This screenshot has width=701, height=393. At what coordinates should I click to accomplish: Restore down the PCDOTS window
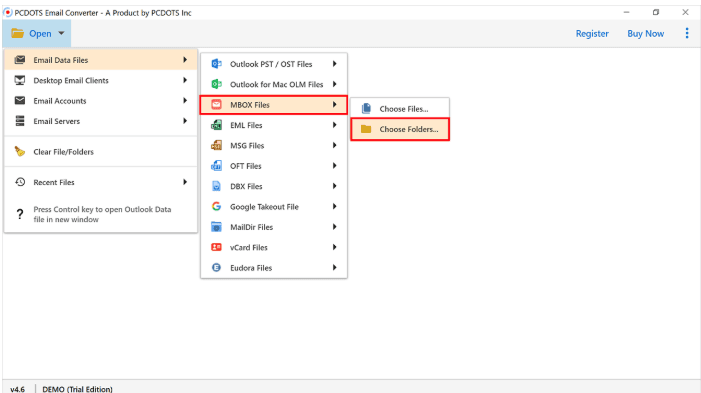(656, 13)
